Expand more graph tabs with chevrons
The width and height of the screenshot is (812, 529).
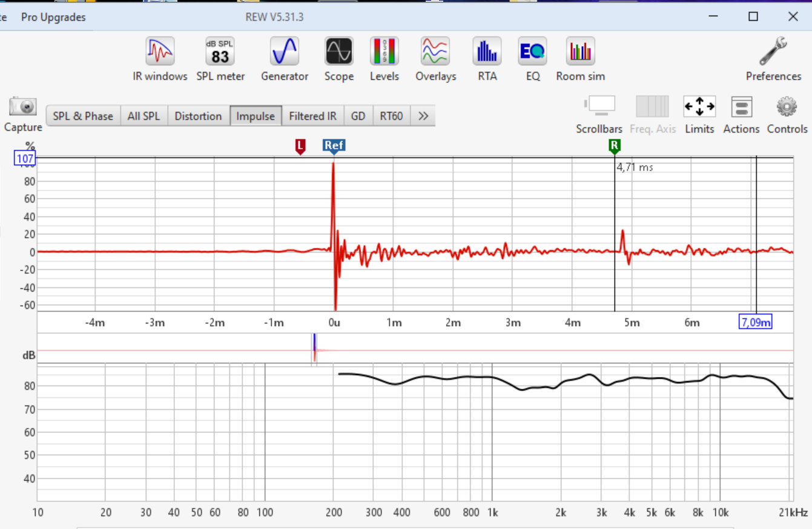[423, 116]
